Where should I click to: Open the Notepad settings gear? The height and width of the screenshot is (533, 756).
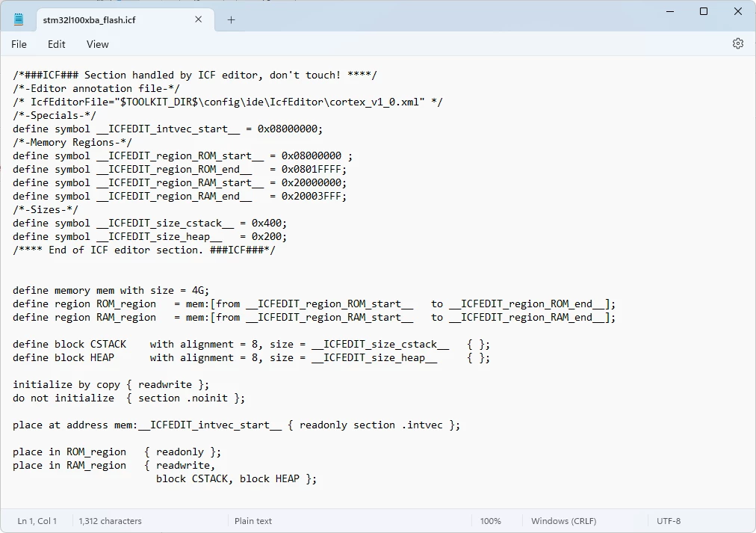click(737, 43)
